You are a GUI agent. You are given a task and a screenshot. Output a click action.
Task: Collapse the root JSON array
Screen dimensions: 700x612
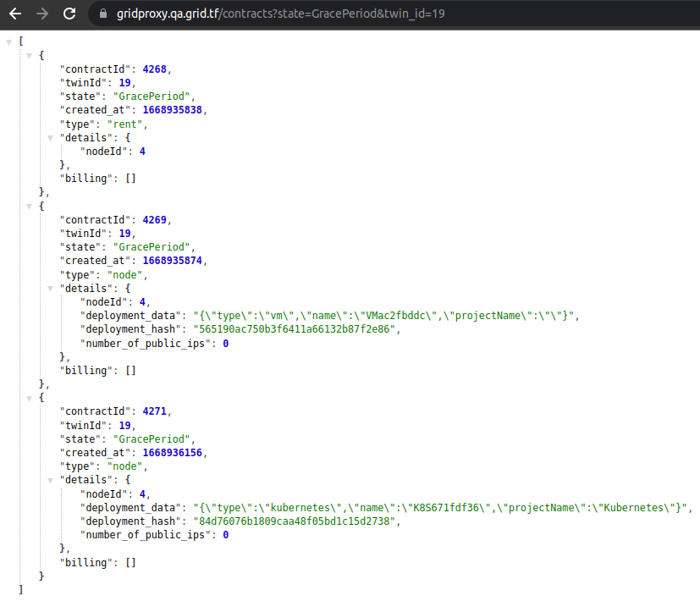8,41
